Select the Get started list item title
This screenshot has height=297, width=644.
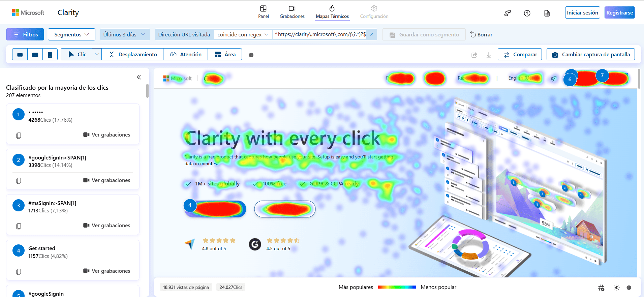click(x=42, y=248)
